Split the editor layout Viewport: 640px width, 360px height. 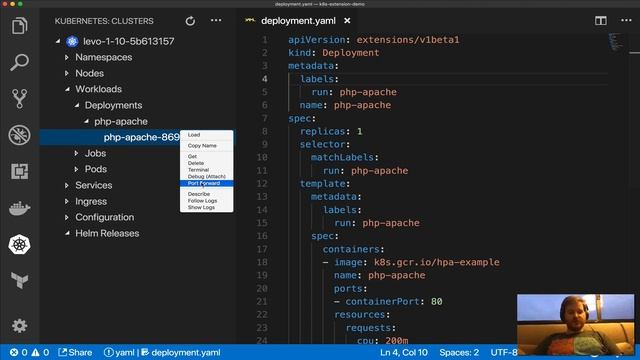600,20
